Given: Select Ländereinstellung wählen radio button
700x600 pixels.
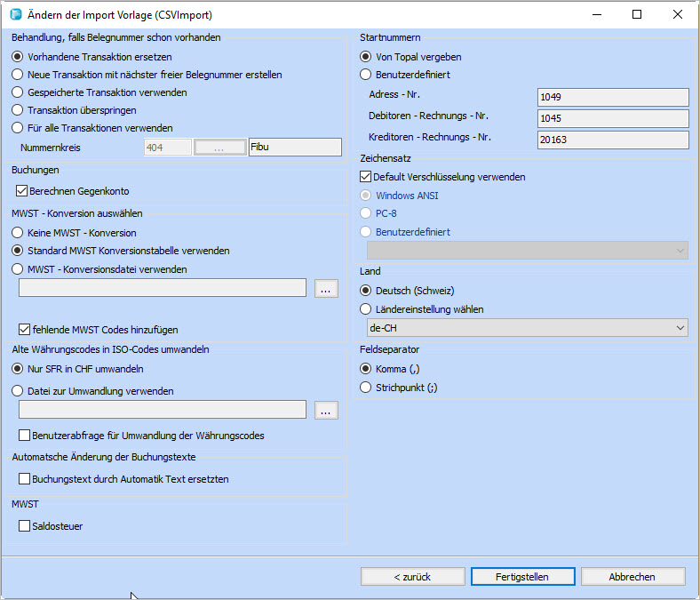Looking at the screenshot, I should tap(365, 309).
